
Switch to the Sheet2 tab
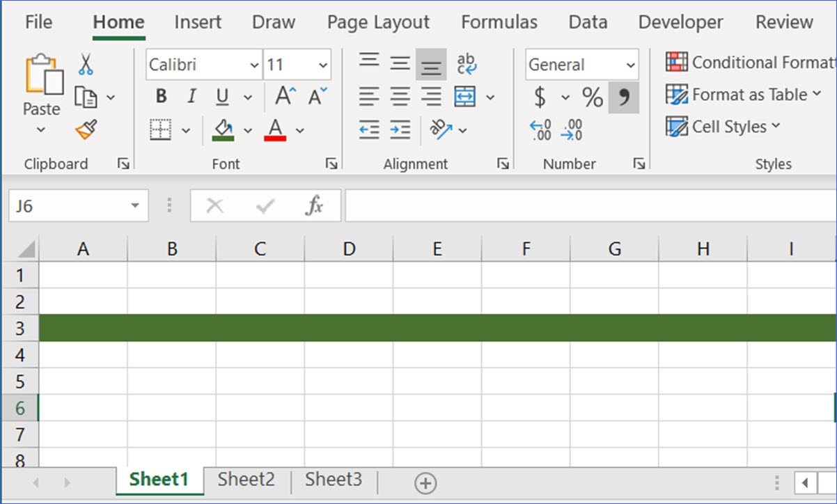245,480
